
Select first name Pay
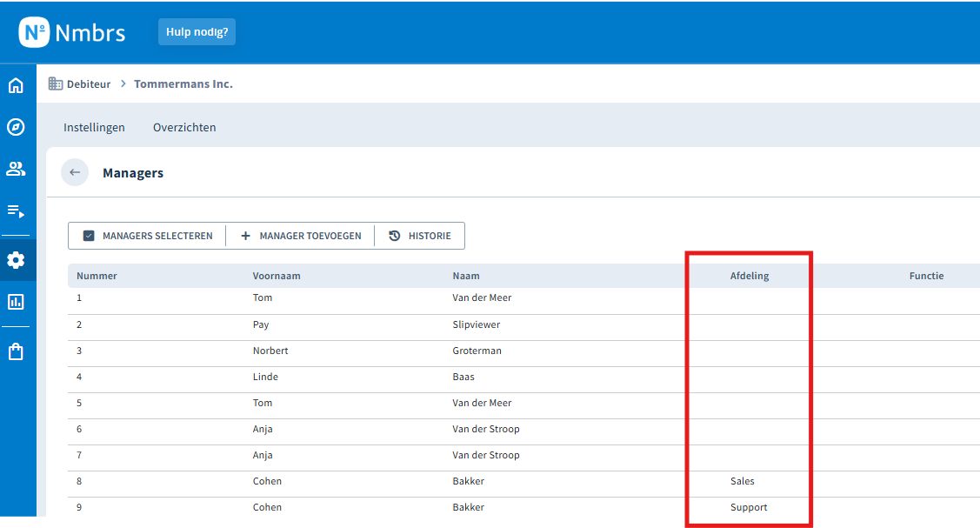261,324
